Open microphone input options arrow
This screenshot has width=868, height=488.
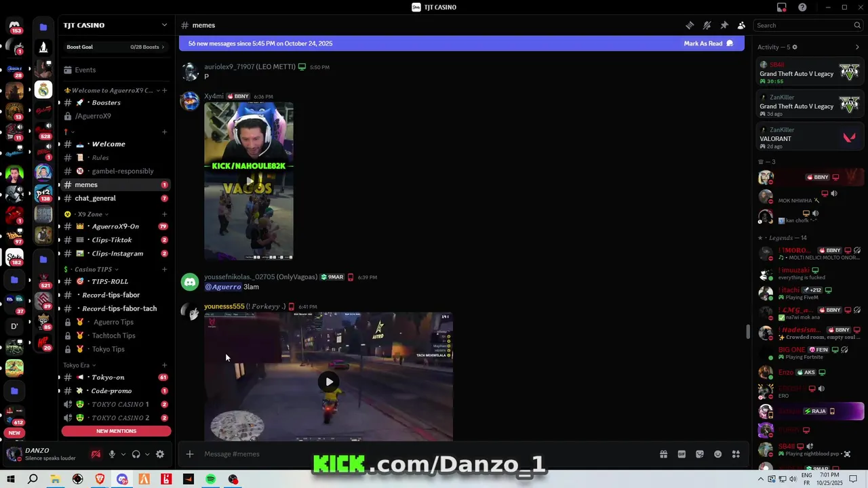coord(123,455)
